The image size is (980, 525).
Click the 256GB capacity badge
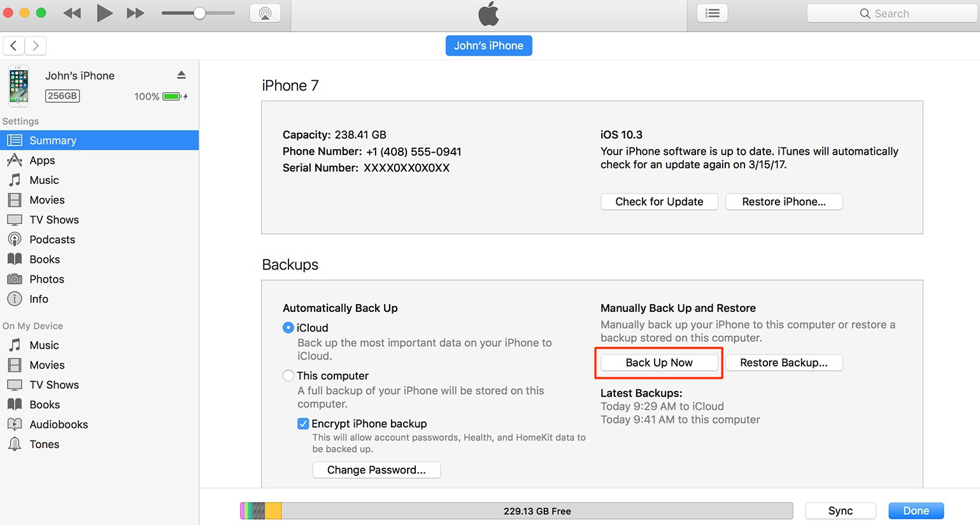62,96
